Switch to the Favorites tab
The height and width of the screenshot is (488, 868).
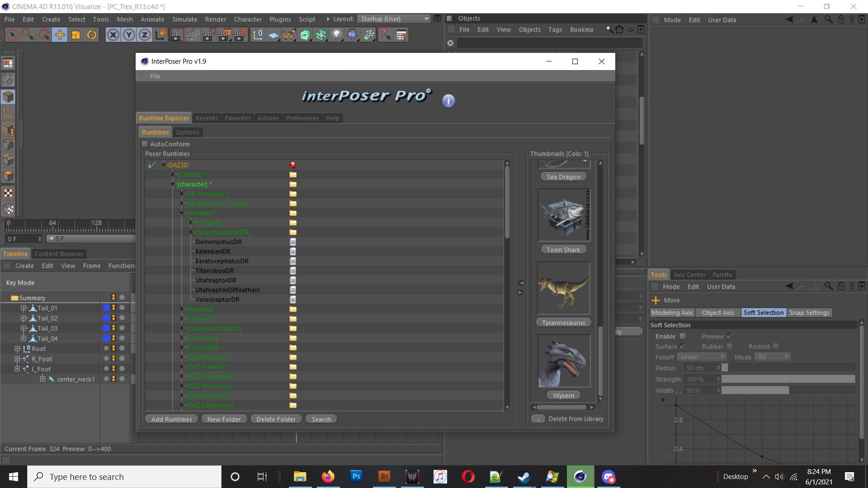(237, 118)
